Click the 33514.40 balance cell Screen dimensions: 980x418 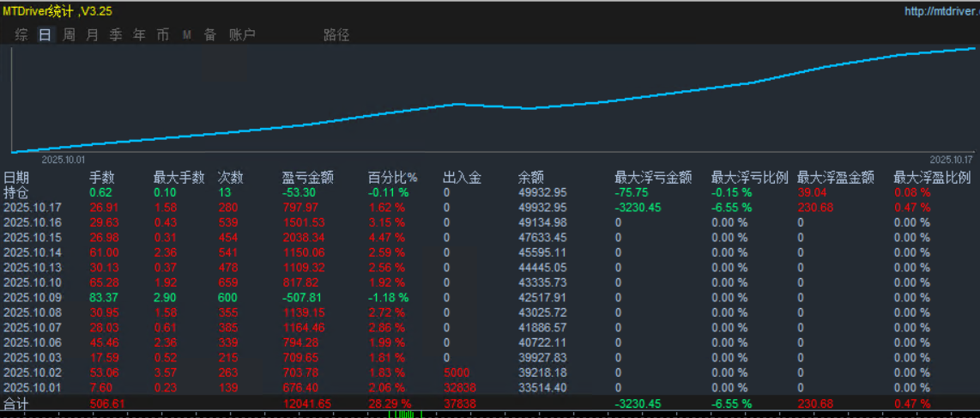coord(542,387)
